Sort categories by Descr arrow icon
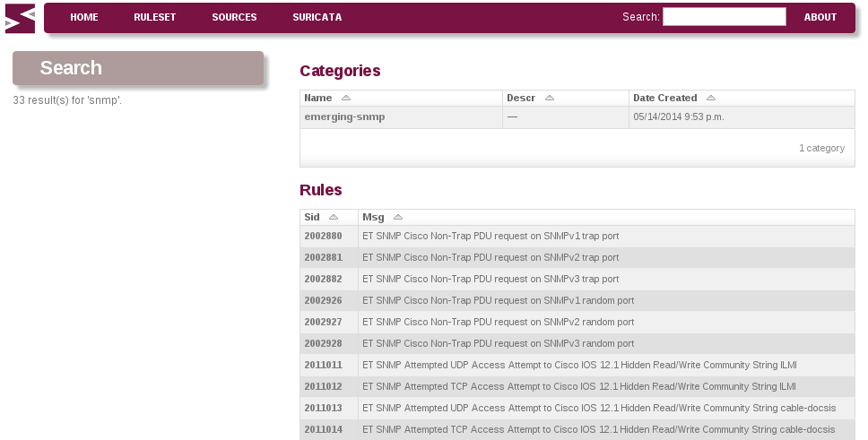This screenshot has height=440, width=868. pyautogui.click(x=549, y=98)
